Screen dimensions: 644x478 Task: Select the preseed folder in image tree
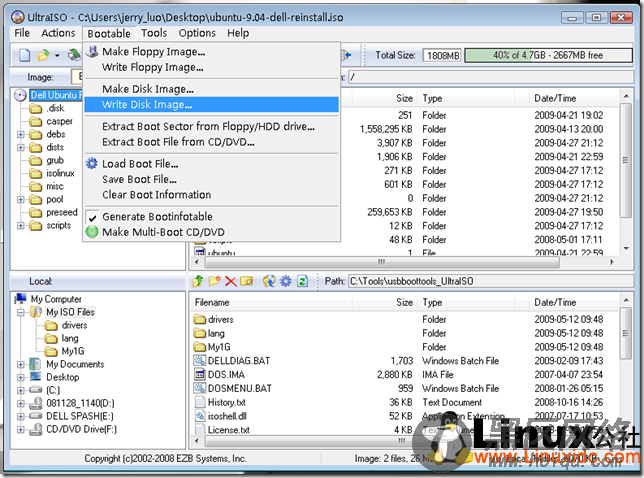(x=62, y=212)
